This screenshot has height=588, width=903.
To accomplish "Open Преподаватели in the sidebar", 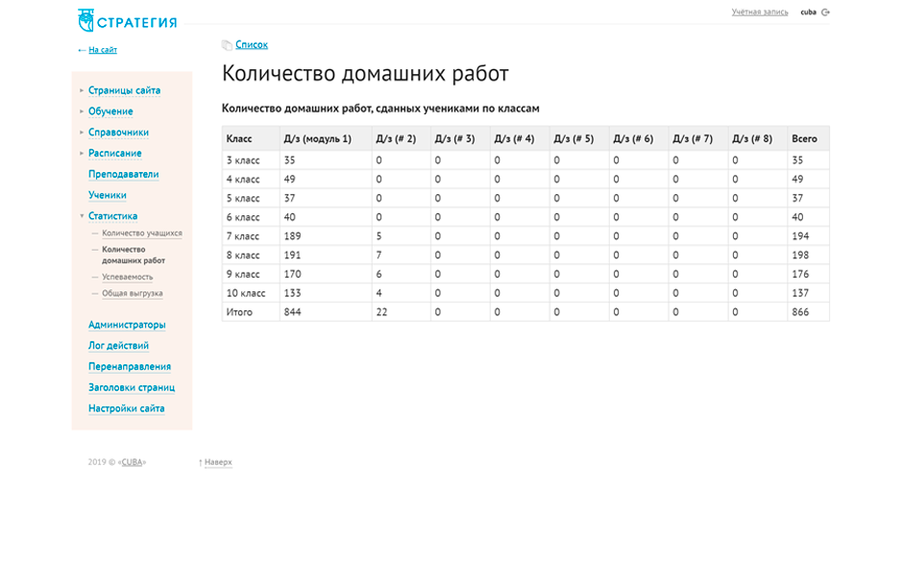I will 123,175.
